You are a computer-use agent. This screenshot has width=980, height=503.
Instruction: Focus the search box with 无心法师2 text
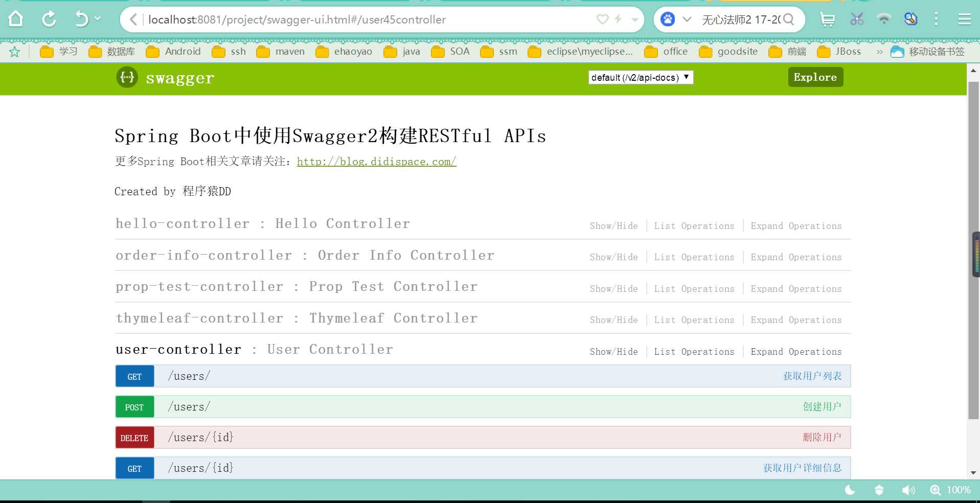click(x=741, y=19)
